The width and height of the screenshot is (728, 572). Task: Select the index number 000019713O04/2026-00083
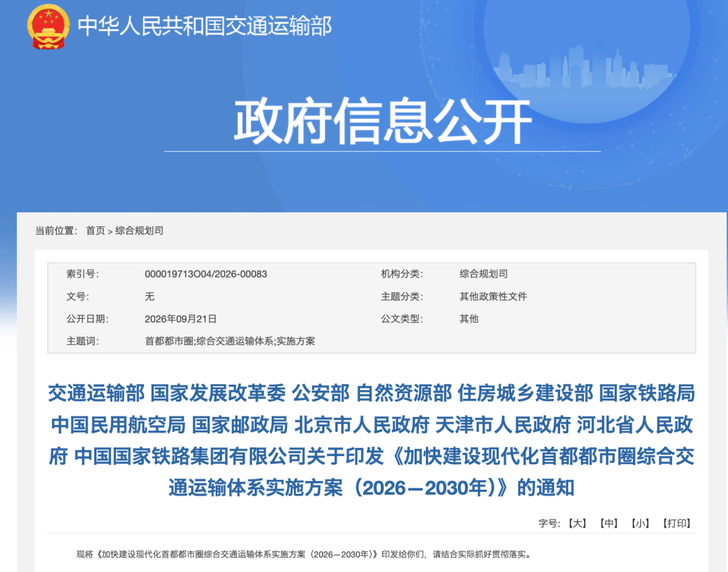(x=206, y=274)
